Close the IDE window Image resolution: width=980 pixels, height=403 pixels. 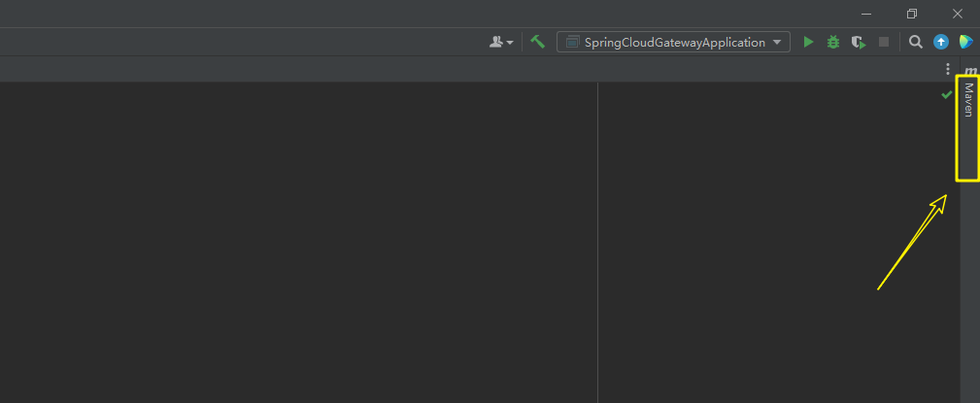tap(958, 14)
